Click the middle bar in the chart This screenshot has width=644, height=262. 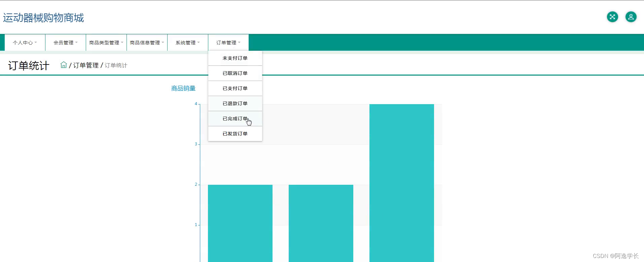(321, 223)
